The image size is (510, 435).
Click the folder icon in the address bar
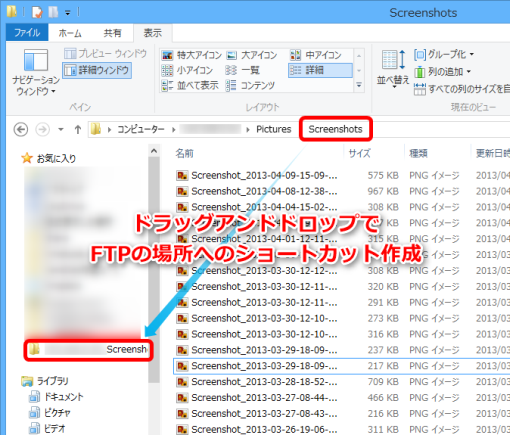pyautogui.click(x=96, y=129)
